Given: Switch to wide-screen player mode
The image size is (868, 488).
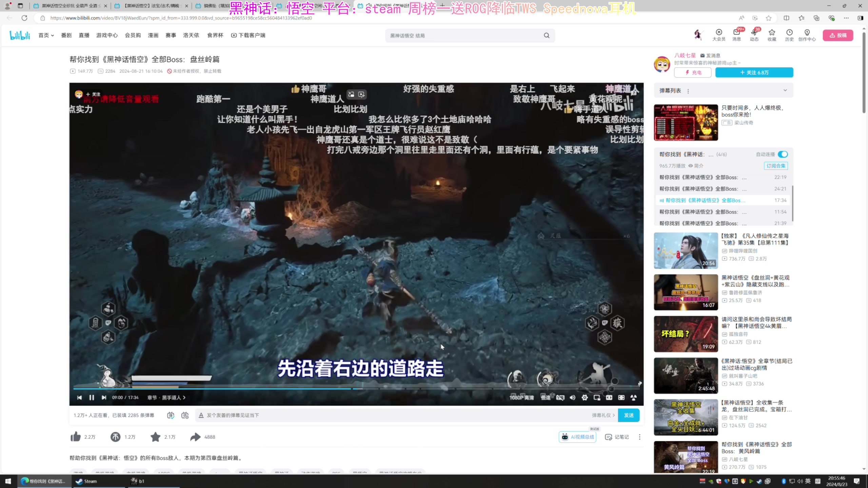Looking at the screenshot, I should (x=609, y=398).
